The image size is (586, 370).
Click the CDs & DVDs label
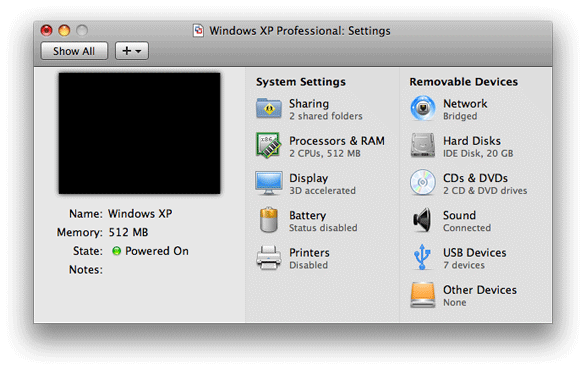point(475,178)
